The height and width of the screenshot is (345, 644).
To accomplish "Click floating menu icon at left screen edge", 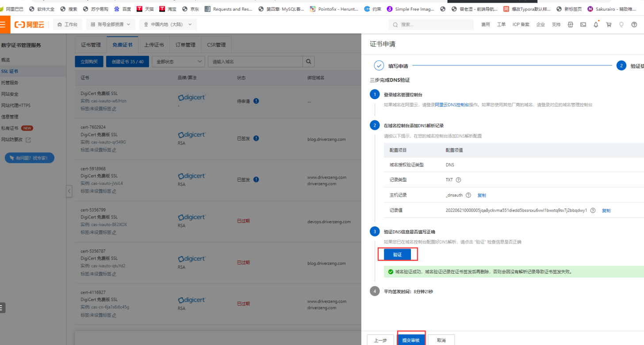I will pos(2,308).
